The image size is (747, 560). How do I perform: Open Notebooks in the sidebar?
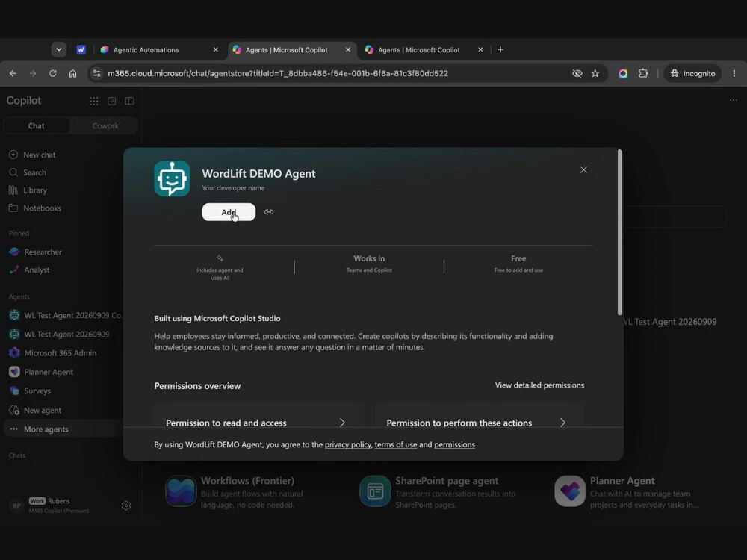pyautogui.click(x=42, y=208)
